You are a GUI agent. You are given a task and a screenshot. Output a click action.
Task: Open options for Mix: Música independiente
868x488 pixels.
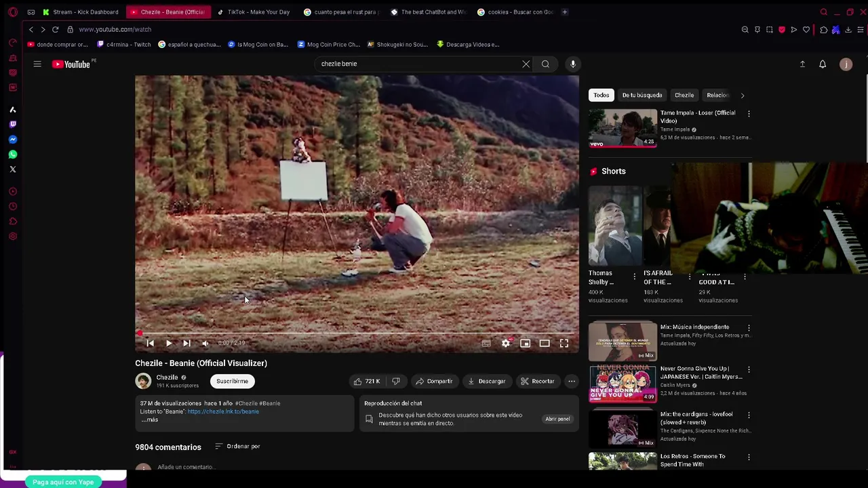coord(749,328)
